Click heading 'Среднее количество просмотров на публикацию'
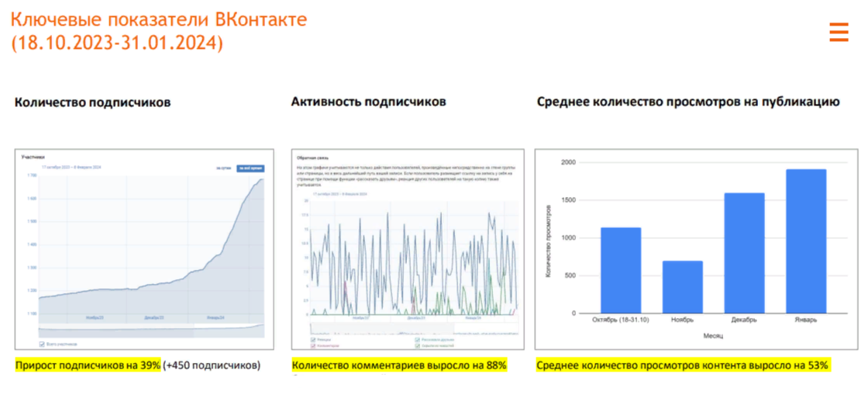The image size is (868, 401). (689, 102)
